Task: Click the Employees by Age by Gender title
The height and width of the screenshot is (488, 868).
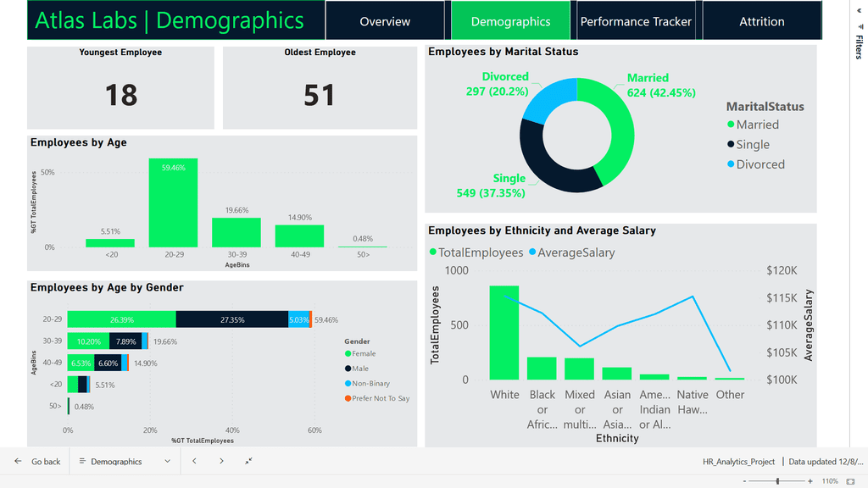Action: 107,287
